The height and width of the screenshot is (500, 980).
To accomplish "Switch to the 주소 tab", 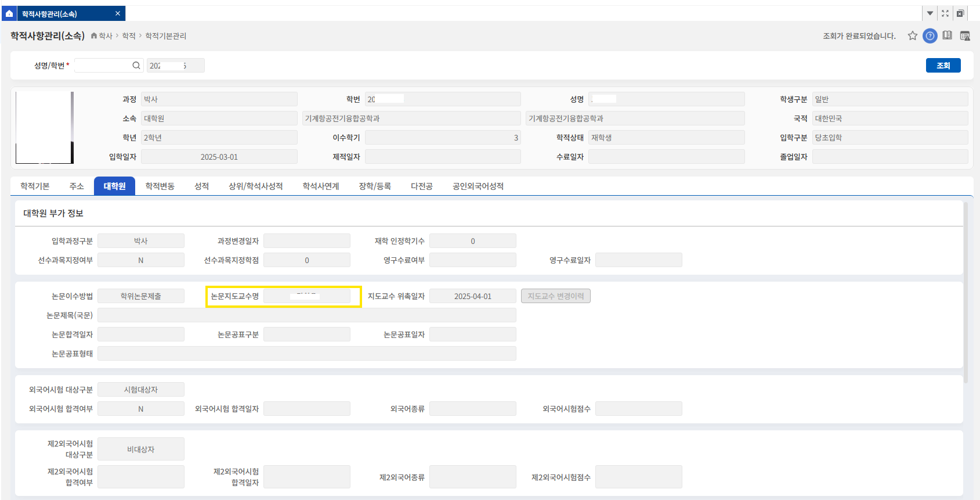I will (77, 186).
